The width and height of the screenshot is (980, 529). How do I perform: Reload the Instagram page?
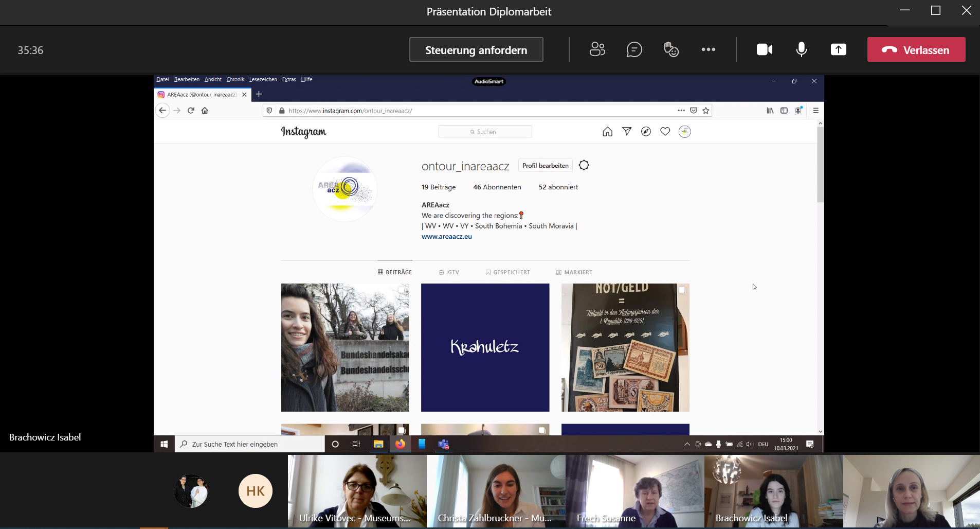[191, 111]
